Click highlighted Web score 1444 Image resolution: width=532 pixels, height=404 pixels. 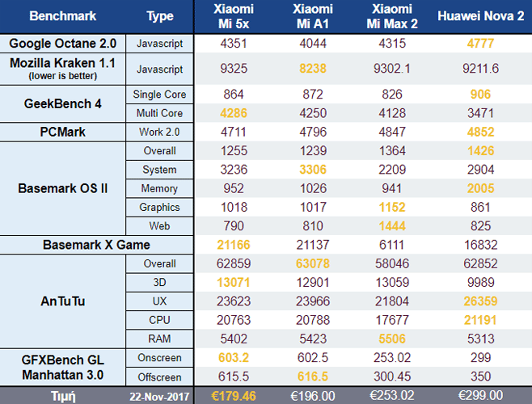[392, 226]
